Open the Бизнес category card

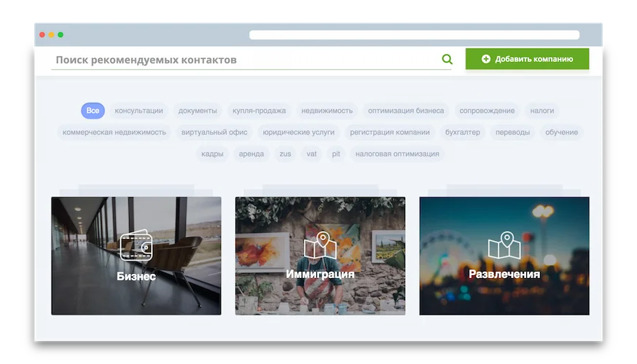point(136,256)
